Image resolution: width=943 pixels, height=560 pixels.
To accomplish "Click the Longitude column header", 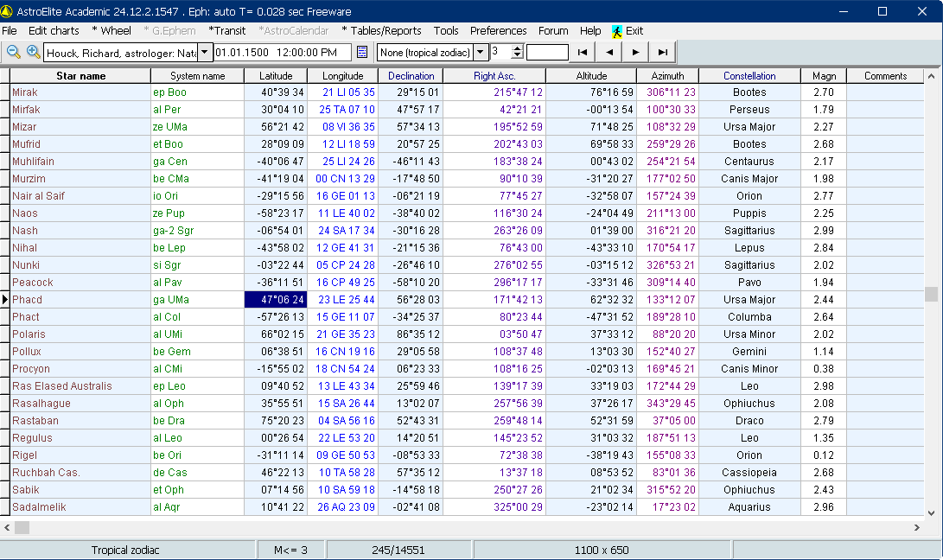I will (x=343, y=76).
